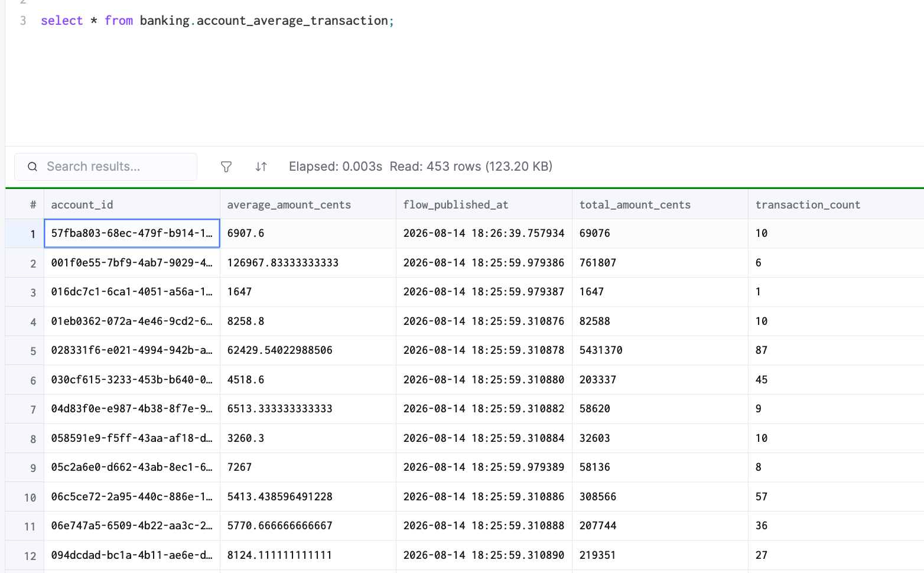This screenshot has width=924, height=573.
Task: Select cell 05c2a6e0-d662-43ab-8ec1-6…
Action: 132,467
